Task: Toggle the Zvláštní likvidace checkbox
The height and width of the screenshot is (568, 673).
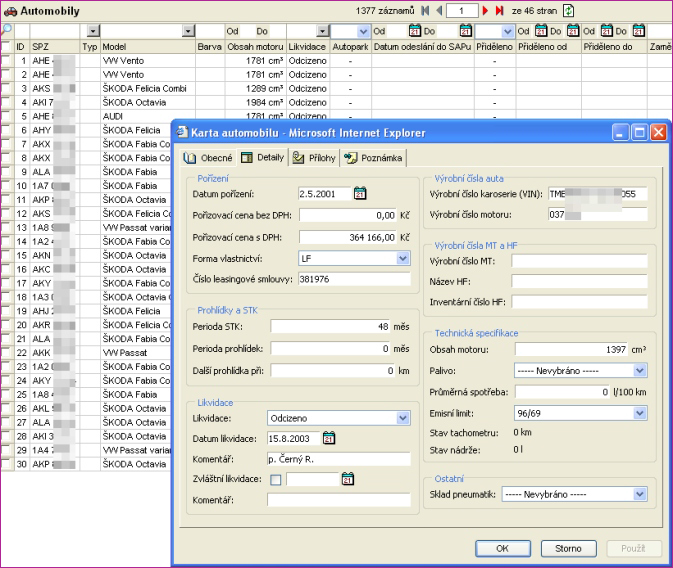Action: 276,480
